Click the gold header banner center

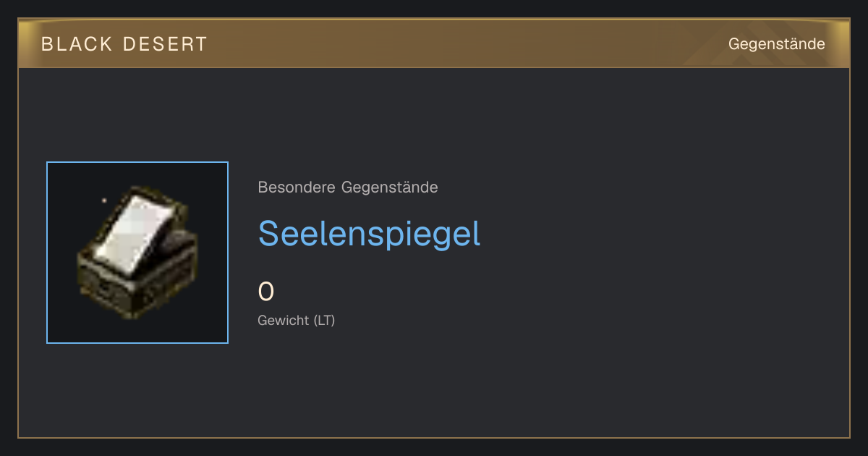tap(434, 43)
